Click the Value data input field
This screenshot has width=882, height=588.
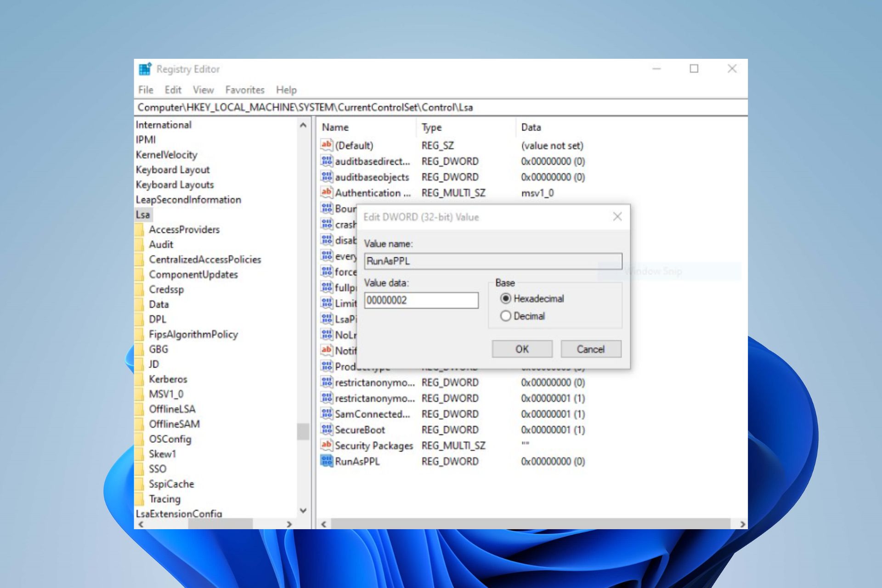click(421, 300)
